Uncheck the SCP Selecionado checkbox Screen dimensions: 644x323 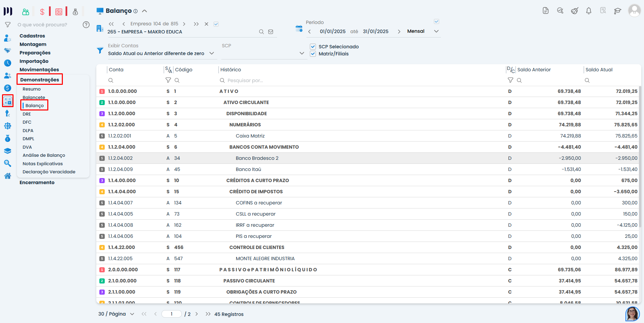pos(313,47)
